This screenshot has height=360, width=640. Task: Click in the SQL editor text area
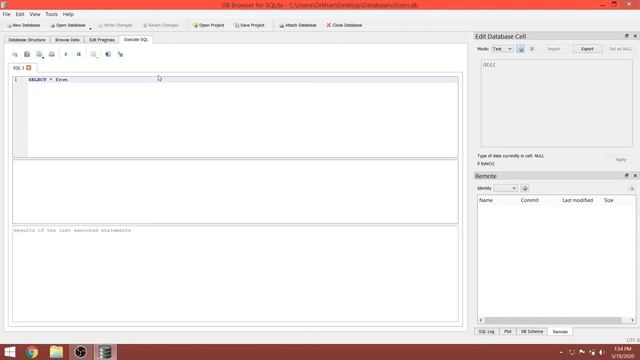point(243,118)
